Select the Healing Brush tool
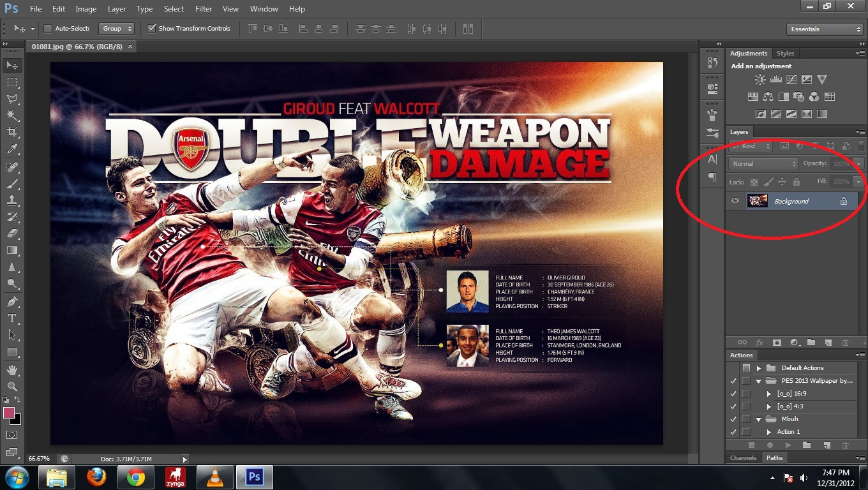Image resolution: width=868 pixels, height=490 pixels. tap(11, 167)
